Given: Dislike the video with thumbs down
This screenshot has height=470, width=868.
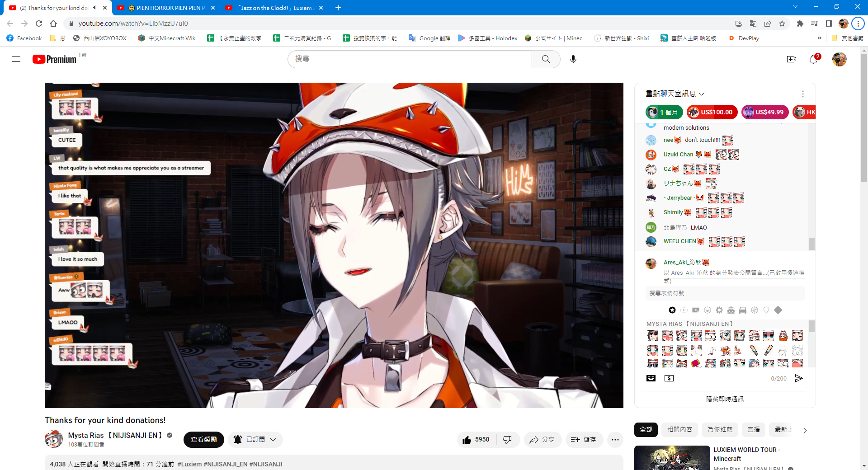Looking at the screenshot, I should coord(508,439).
